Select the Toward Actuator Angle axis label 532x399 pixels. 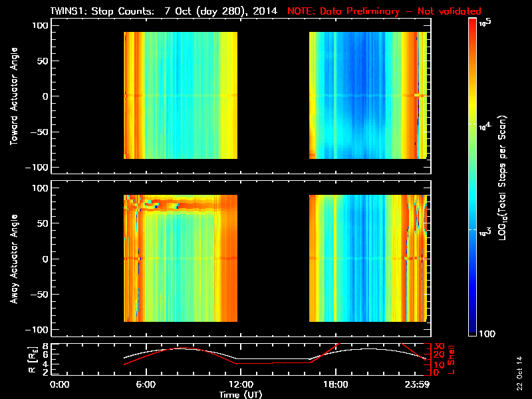pos(13,96)
